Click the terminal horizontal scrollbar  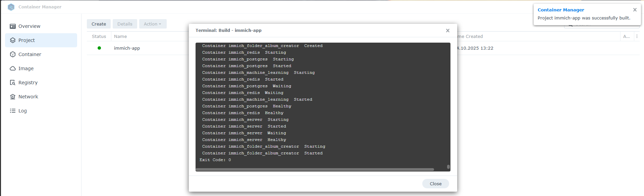click(315, 169)
